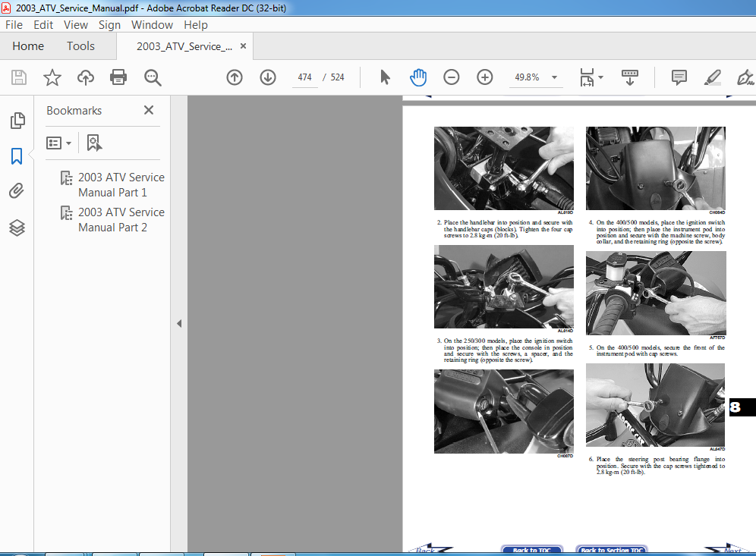Open zoom level dropdown arrow
Viewport: 756px width, 556px height.
[554, 77]
